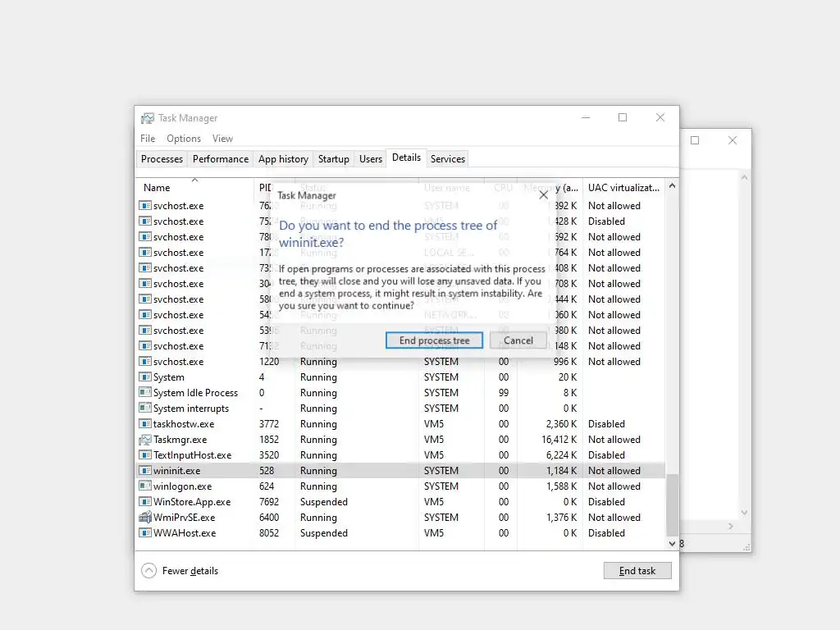
Task: Click the CPU value 99
Action: point(504,393)
